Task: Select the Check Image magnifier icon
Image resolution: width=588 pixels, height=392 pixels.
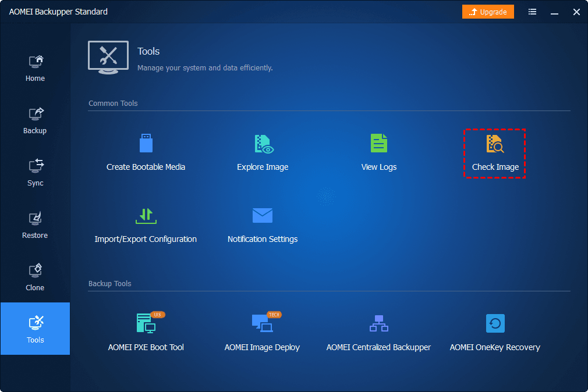Action: 495,144
